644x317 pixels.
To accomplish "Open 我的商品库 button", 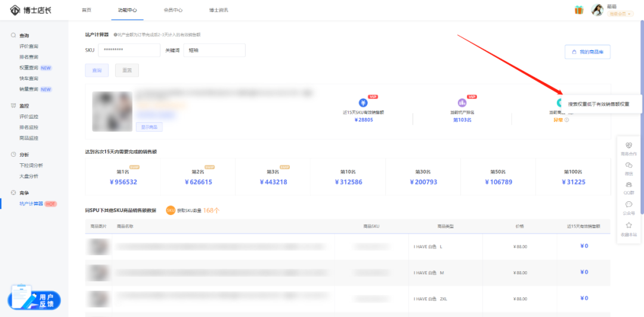I will click(x=587, y=52).
